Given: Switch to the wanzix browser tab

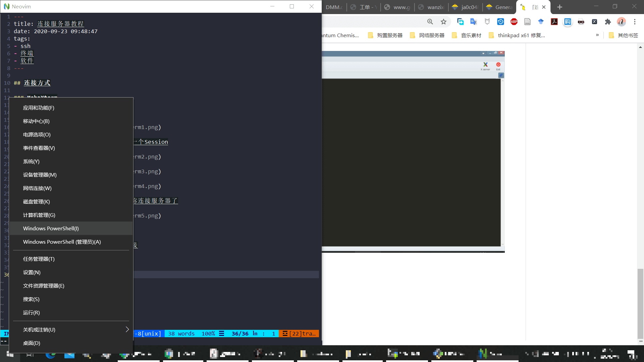Looking at the screenshot, I should point(431,7).
